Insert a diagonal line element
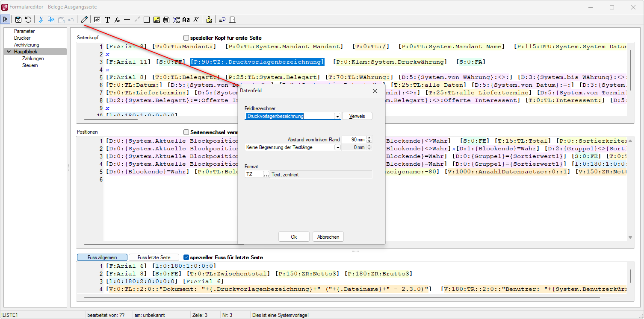 137,19
